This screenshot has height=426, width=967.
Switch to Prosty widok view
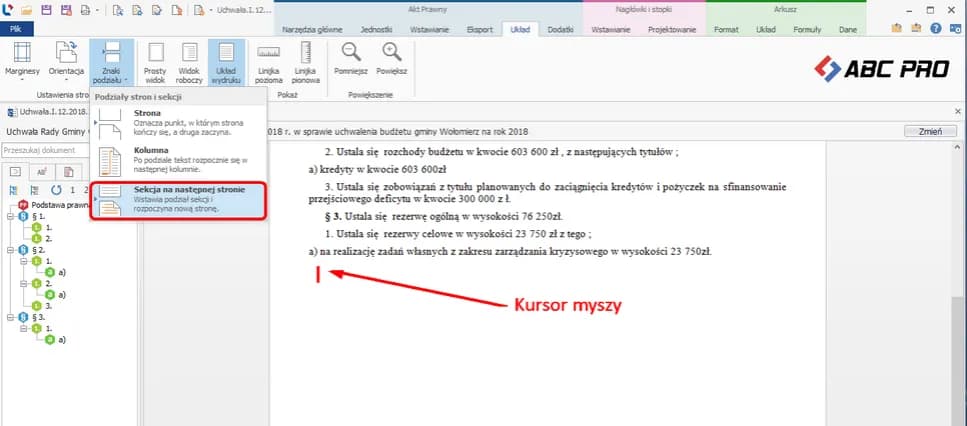click(x=155, y=62)
